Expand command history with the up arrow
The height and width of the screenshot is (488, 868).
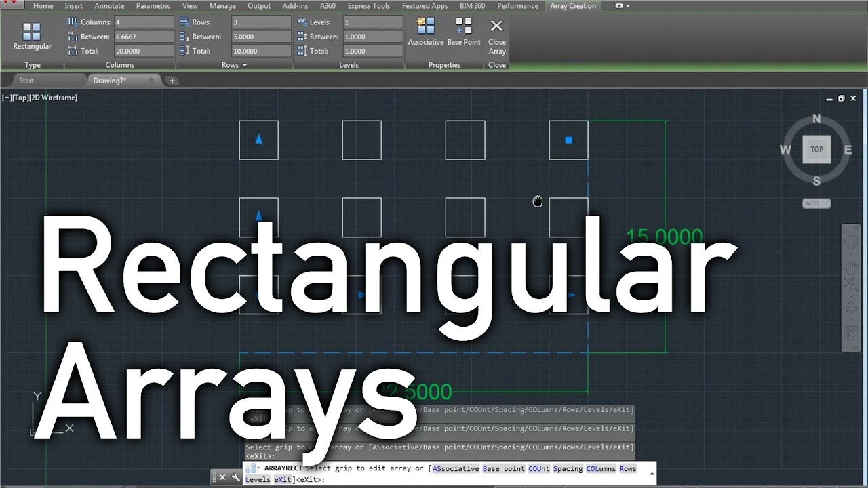click(652, 474)
